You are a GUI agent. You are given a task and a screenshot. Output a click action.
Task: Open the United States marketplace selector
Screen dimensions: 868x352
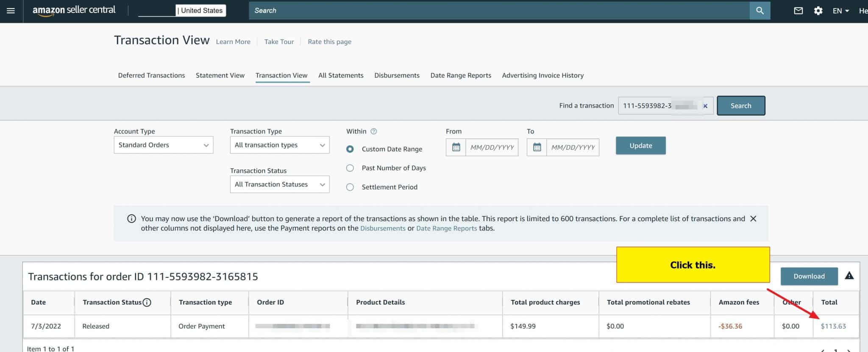tap(201, 11)
